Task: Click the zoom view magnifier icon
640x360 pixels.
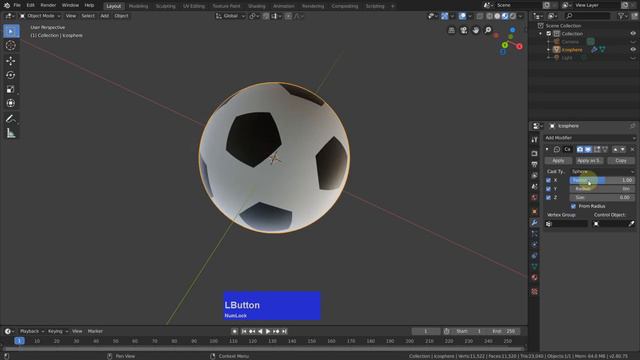Action: click(488, 31)
